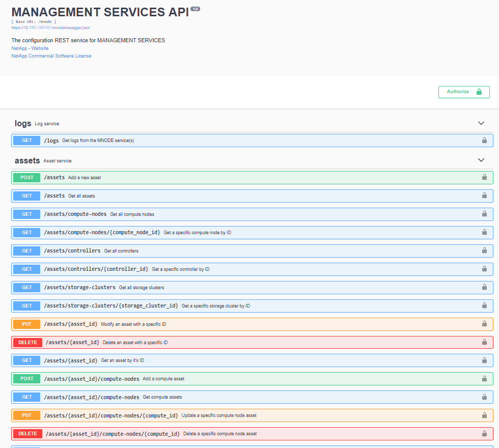Click the assets section heading
The height and width of the screenshot is (448, 499).
tap(27, 161)
